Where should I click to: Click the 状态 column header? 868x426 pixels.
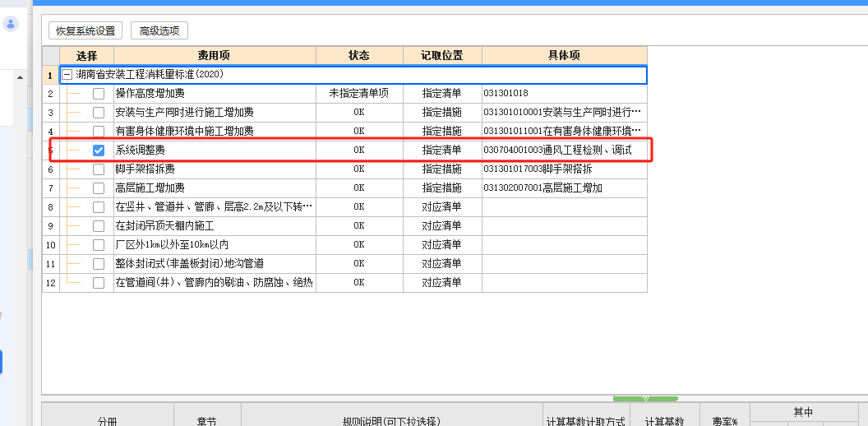pyautogui.click(x=358, y=56)
